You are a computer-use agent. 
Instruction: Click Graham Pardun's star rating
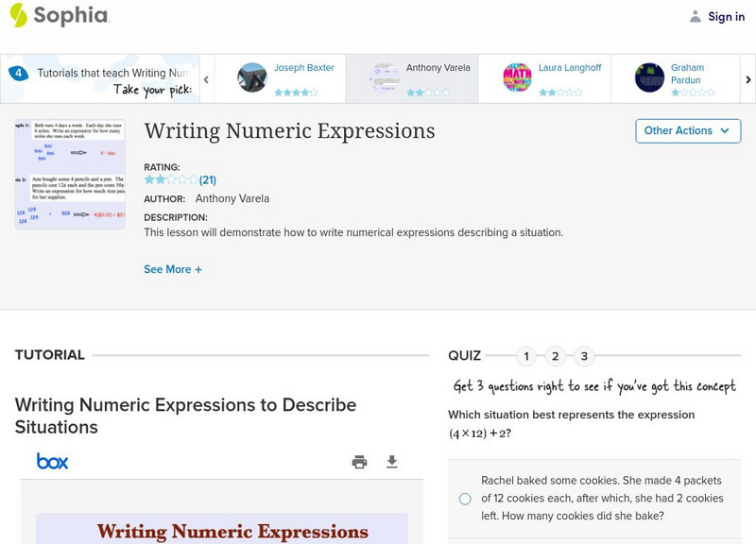(x=693, y=92)
